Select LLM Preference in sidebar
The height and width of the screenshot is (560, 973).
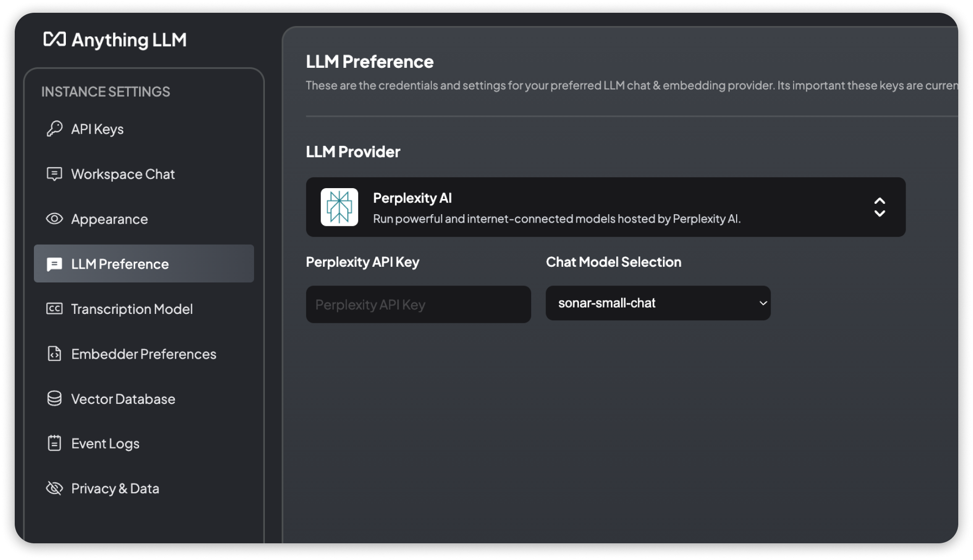tap(144, 264)
